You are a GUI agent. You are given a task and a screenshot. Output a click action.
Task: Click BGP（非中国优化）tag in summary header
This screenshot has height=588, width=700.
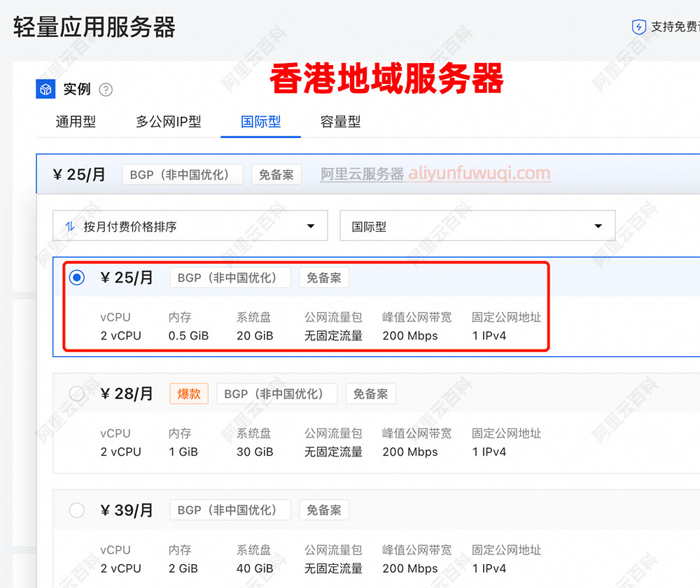tap(183, 174)
